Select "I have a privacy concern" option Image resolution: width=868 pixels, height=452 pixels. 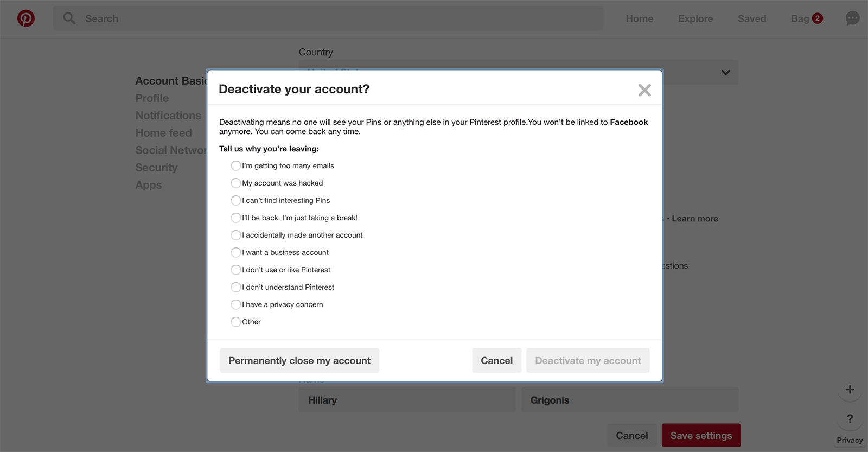coord(236,304)
